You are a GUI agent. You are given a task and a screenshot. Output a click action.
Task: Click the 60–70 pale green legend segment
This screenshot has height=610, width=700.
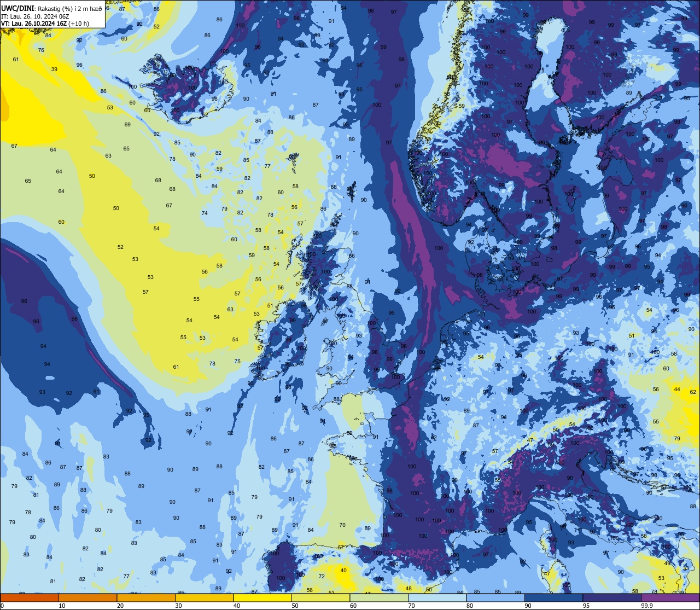point(379,597)
